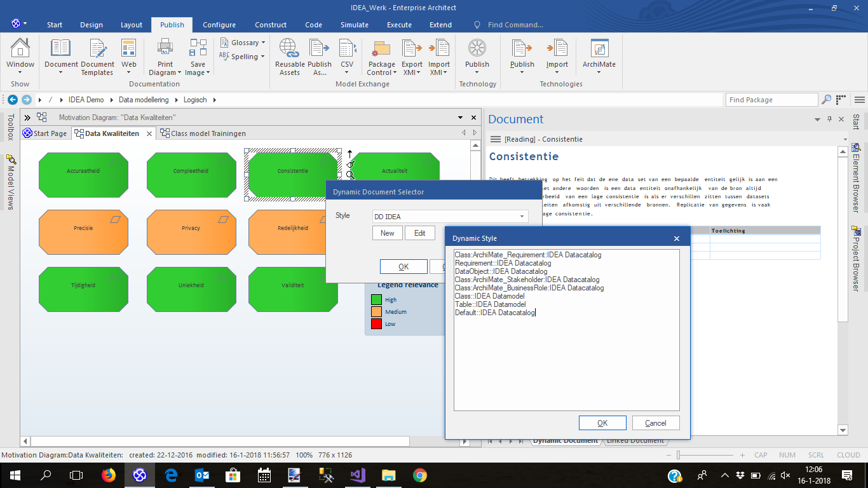Go back with navigation arrow icon
This screenshot has width=868, height=488.
[13, 100]
